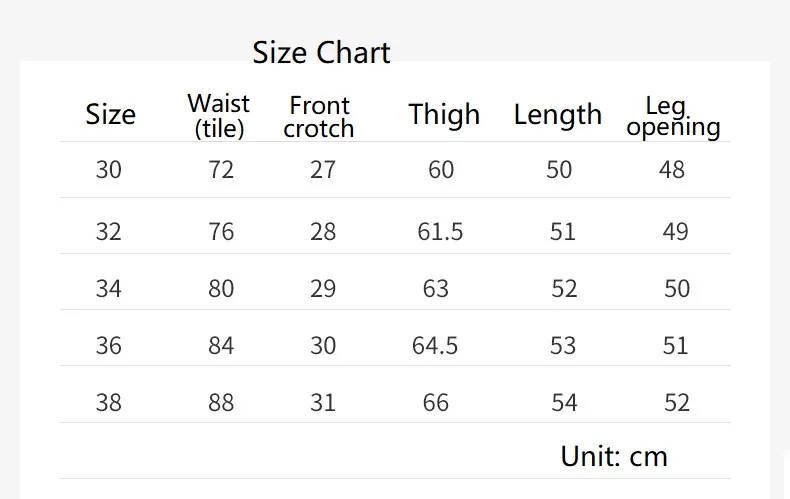Viewport: 790px width, 499px height.
Task: Click the Size Chart title
Action: [x=321, y=52]
